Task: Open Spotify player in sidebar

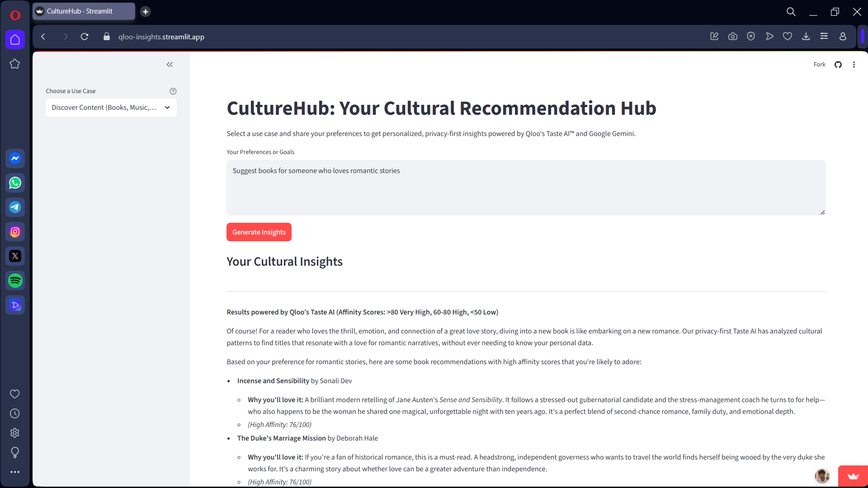Action: tap(15, 281)
